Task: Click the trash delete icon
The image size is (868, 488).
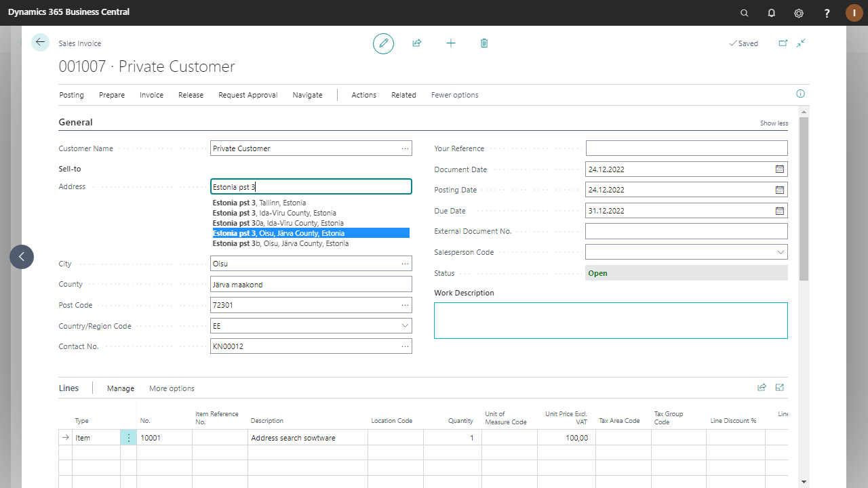Action: coord(484,43)
